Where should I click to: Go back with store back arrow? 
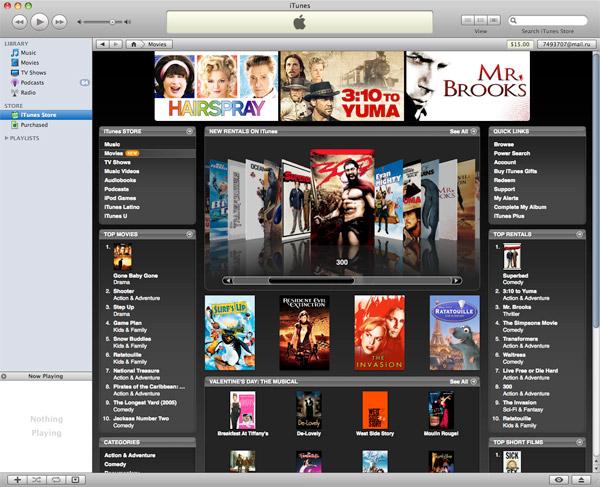click(102, 44)
